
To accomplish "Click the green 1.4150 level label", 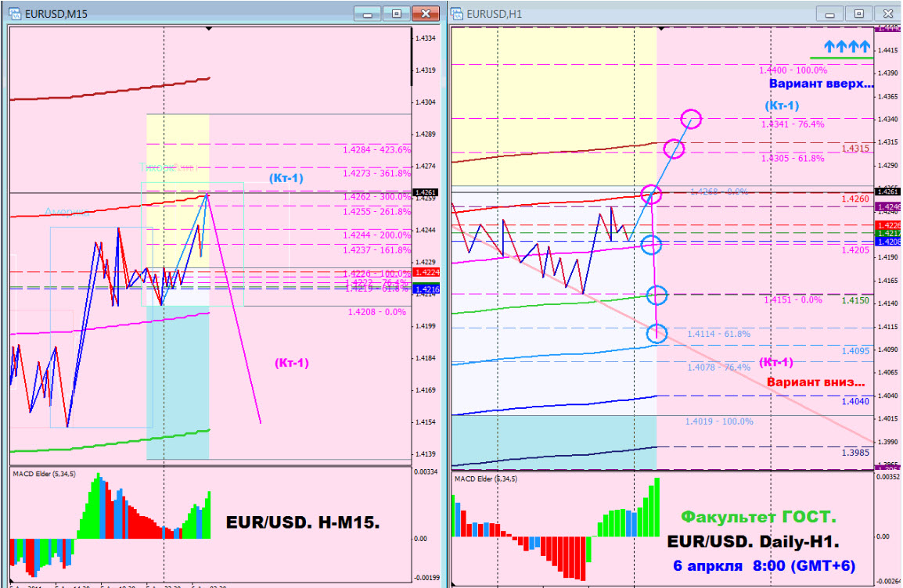I will [x=855, y=300].
